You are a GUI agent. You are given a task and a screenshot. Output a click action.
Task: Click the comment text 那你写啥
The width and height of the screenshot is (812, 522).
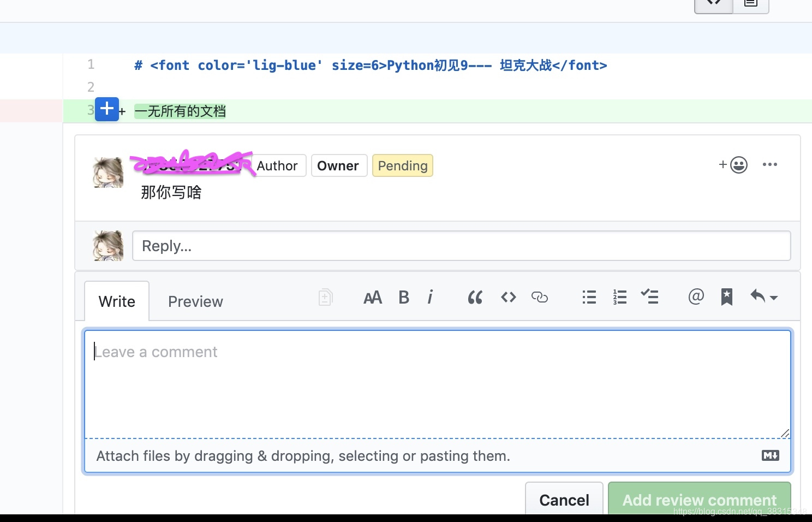[x=171, y=192]
